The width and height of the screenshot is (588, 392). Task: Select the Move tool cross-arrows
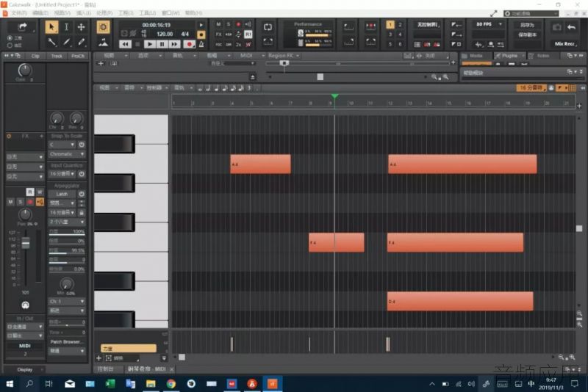[x=81, y=27]
